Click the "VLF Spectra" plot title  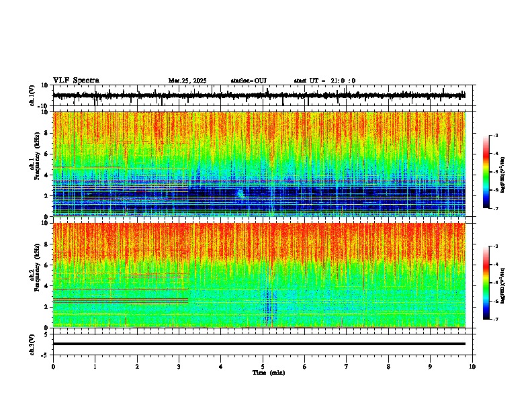(x=76, y=81)
